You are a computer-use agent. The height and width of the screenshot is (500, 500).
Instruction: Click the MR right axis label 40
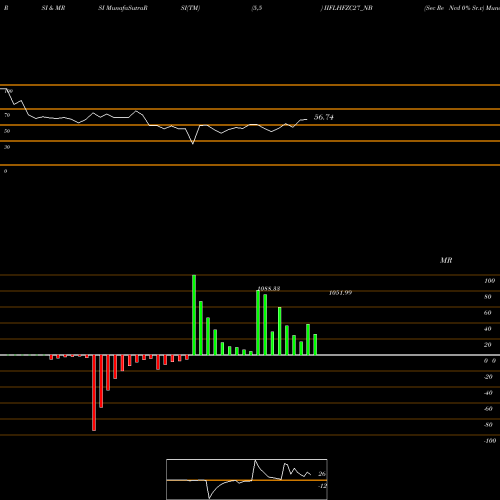point(488,329)
